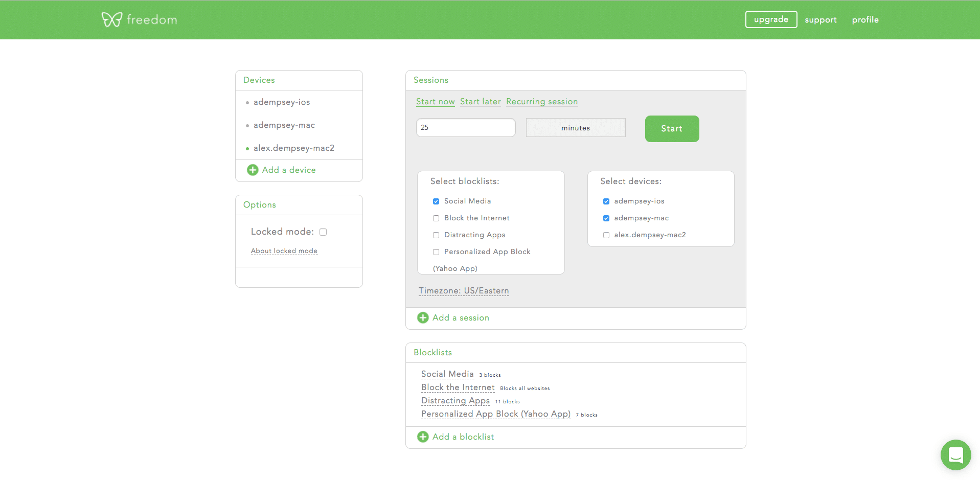Open Personalized App Block (Yahoo App) blocklist
Image resolution: width=980 pixels, height=480 pixels.
[x=496, y=414]
